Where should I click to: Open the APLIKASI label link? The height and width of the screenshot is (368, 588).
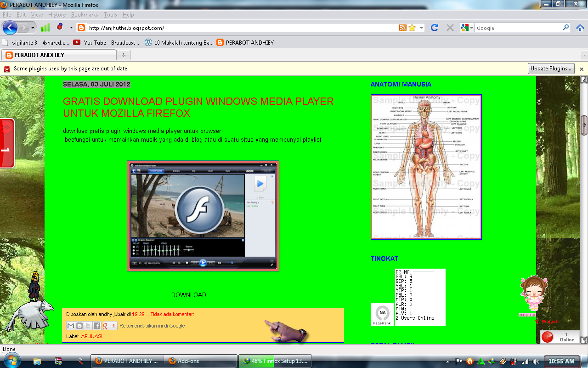pos(91,336)
